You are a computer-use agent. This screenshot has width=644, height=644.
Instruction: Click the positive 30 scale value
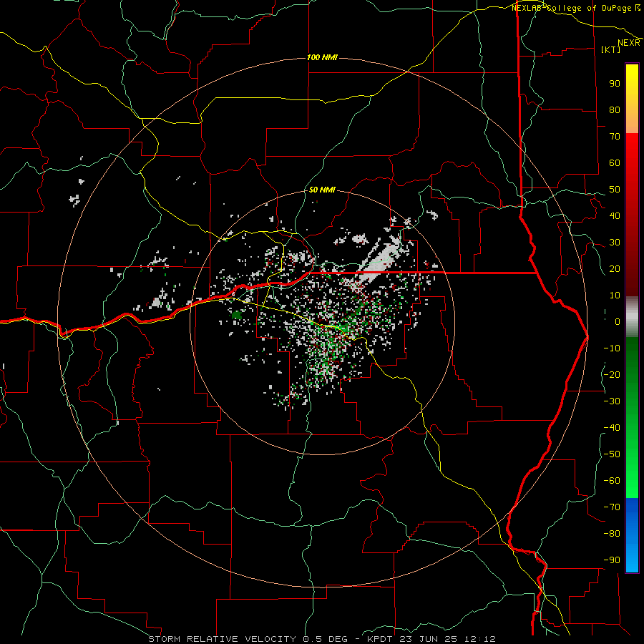pos(615,243)
